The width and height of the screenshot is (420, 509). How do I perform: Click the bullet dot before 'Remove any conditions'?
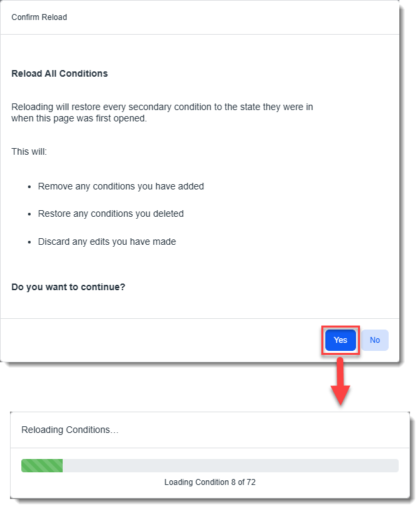pos(30,187)
